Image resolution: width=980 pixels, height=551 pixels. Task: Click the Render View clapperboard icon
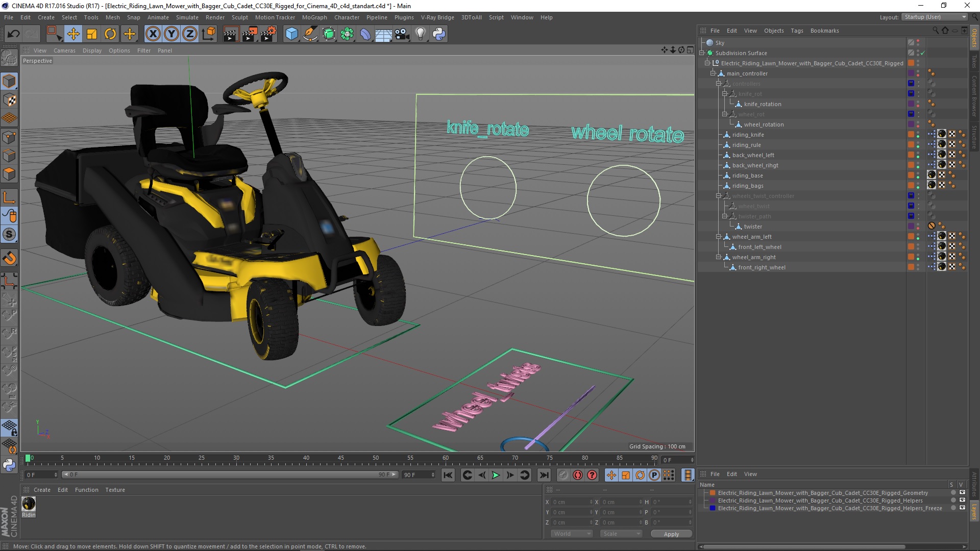point(231,34)
